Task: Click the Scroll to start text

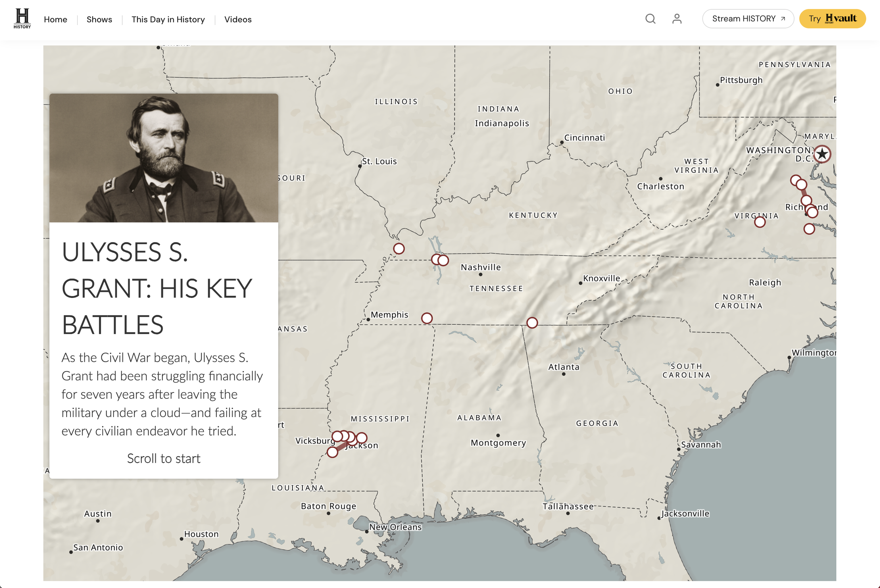Action: click(x=164, y=458)
